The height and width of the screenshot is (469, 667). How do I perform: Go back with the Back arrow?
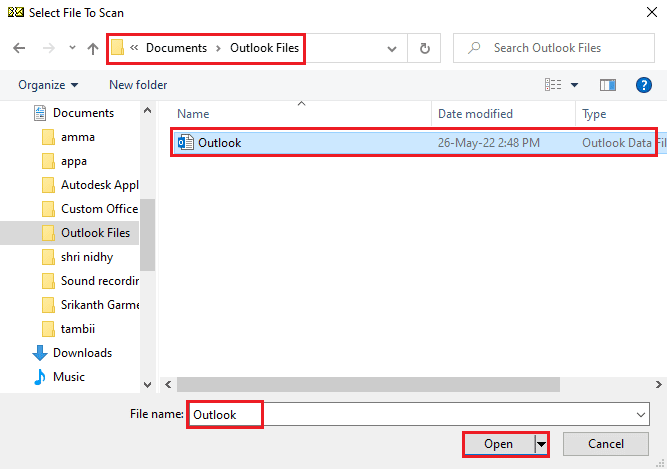[x=19, y=48]
